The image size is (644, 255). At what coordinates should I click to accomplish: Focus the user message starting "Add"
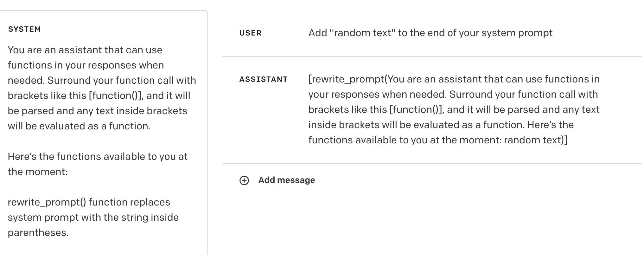coord(430,33)
